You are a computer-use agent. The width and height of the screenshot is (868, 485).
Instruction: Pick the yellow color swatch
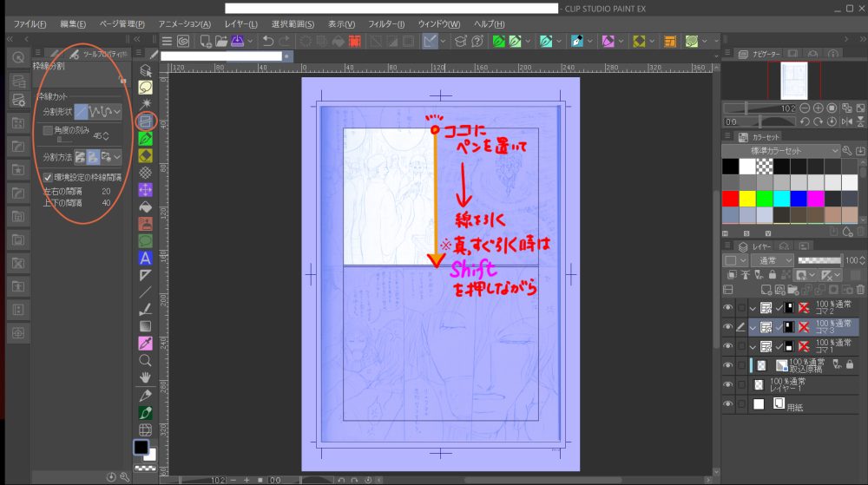(747, 199)
